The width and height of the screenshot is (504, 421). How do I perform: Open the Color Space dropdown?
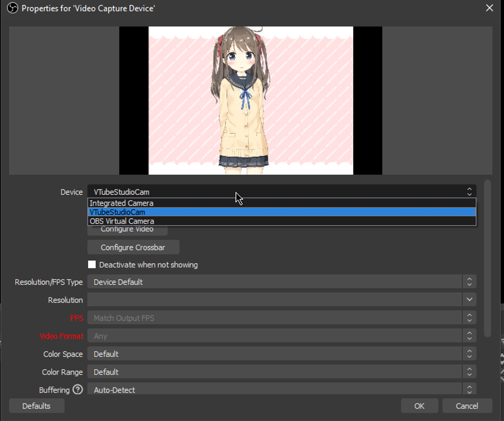click(282, 354)
